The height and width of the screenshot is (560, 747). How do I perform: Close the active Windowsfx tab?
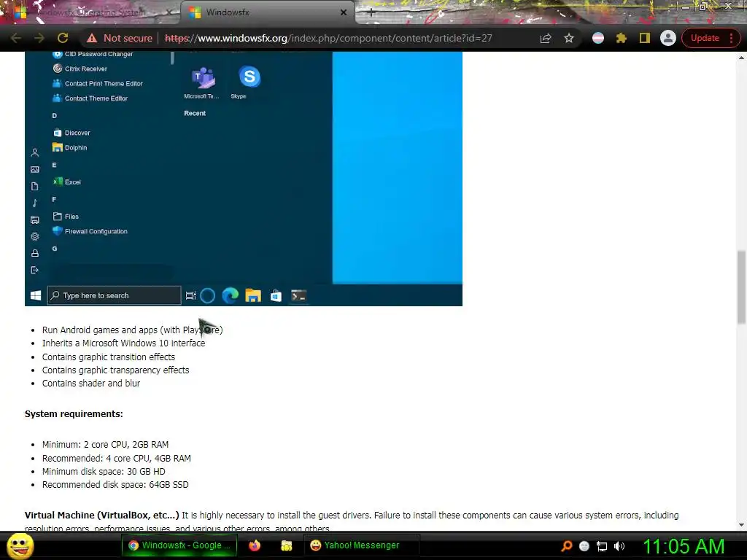tap(344, 12)
